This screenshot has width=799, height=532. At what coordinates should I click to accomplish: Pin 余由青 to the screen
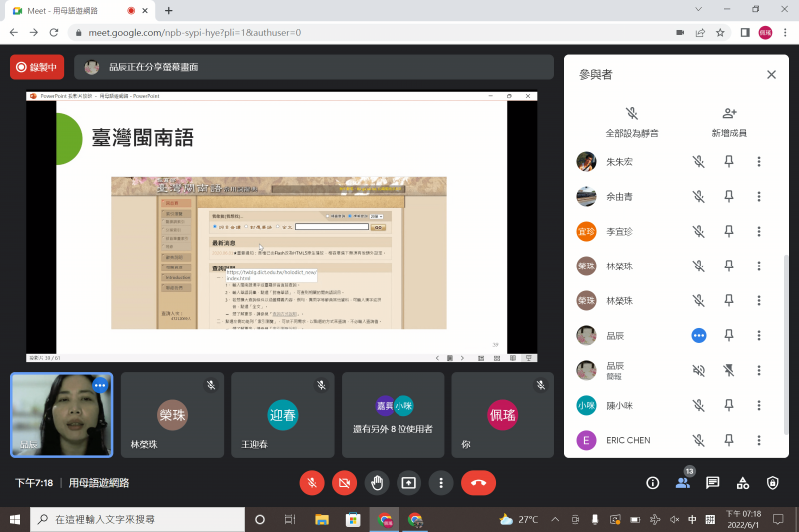[x=729, y=196]
